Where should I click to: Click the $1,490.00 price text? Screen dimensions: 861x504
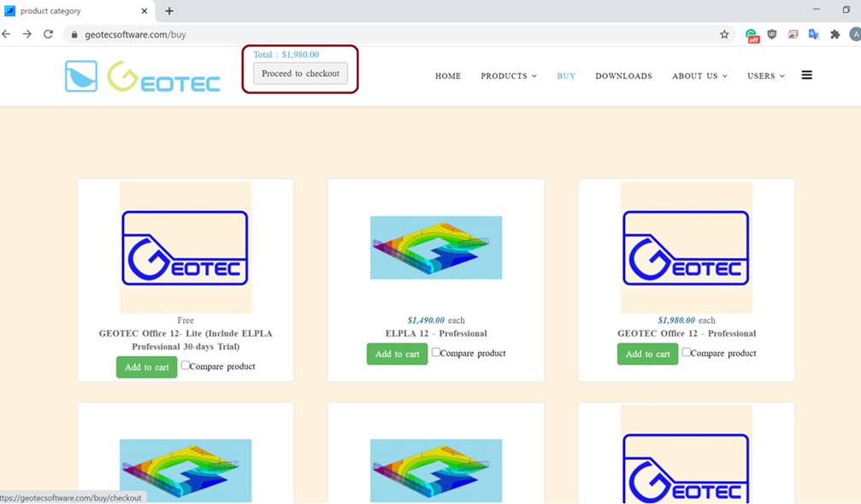coord(426,320)
